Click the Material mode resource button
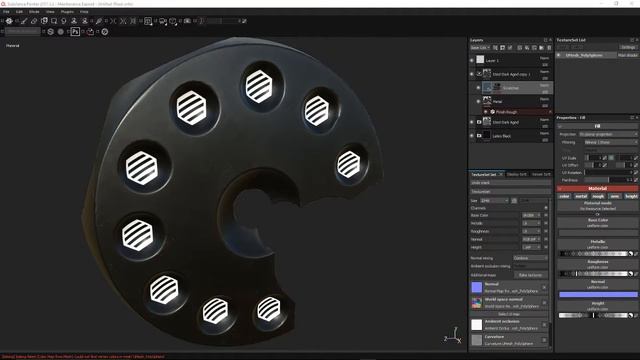640x360 pixels. pos(598,206)
